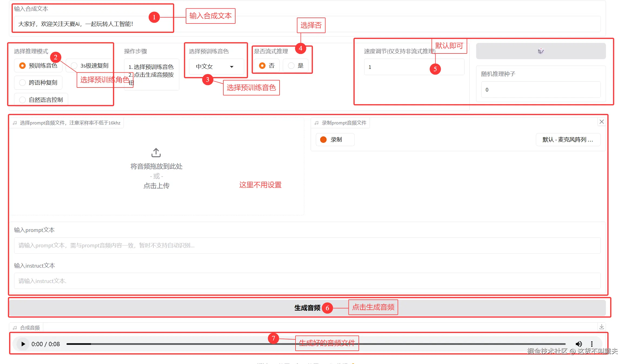Download the synthesized audio file
Viewport: 627px width, 364px height.
point(601,327)
